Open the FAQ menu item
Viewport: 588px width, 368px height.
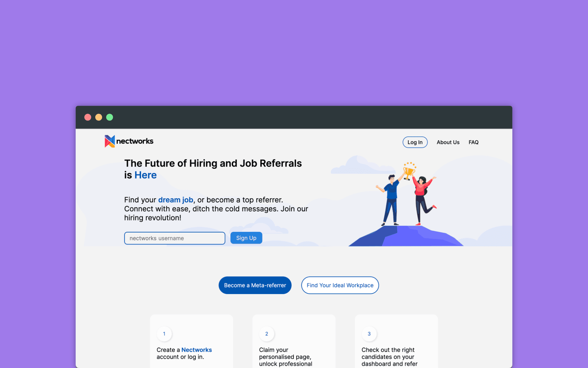click(x=473, y=142)
